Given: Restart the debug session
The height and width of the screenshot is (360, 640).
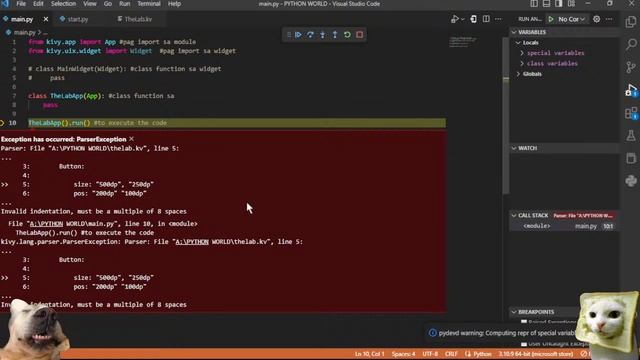Looking at the screenshot, I should [x=347, y=35].
